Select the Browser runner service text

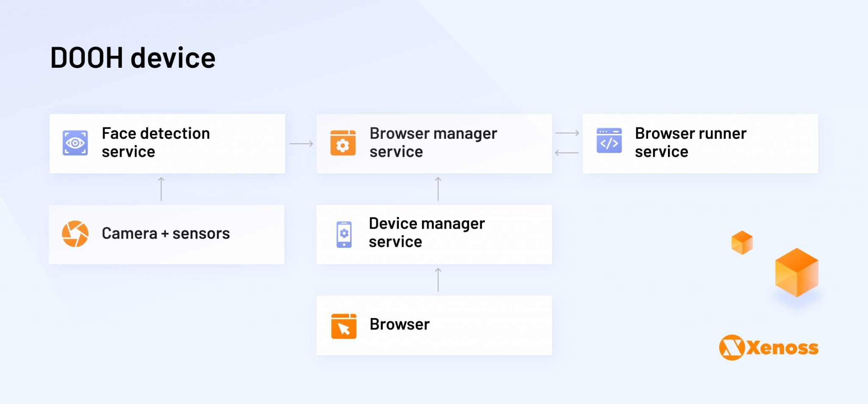(690, 143)
